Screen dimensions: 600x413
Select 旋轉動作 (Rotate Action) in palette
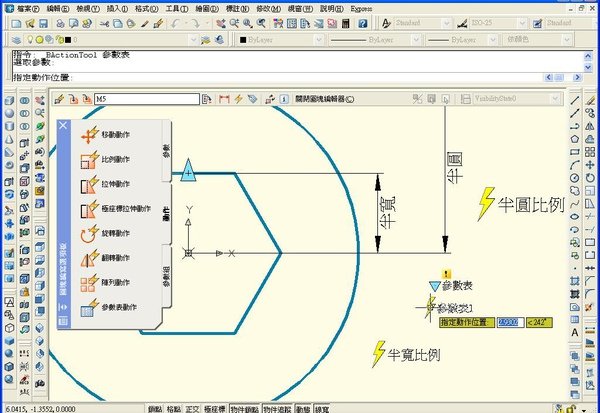pyautogui.click(x=106, y=233)
